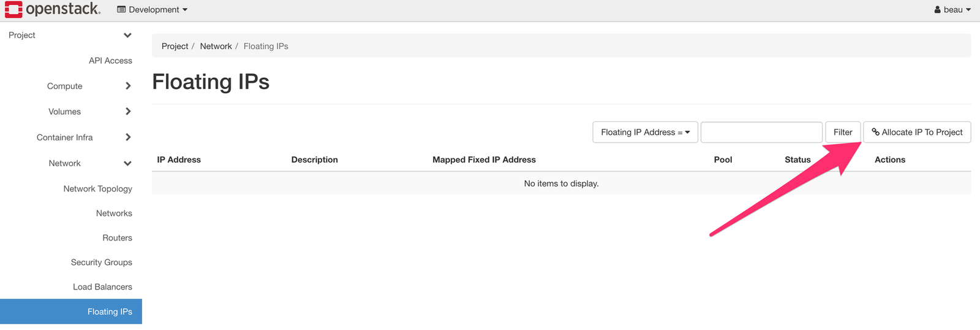The height and width of the screenshot is (330, 980).
Task: Click the filter text input field
Action: [761, 132]
